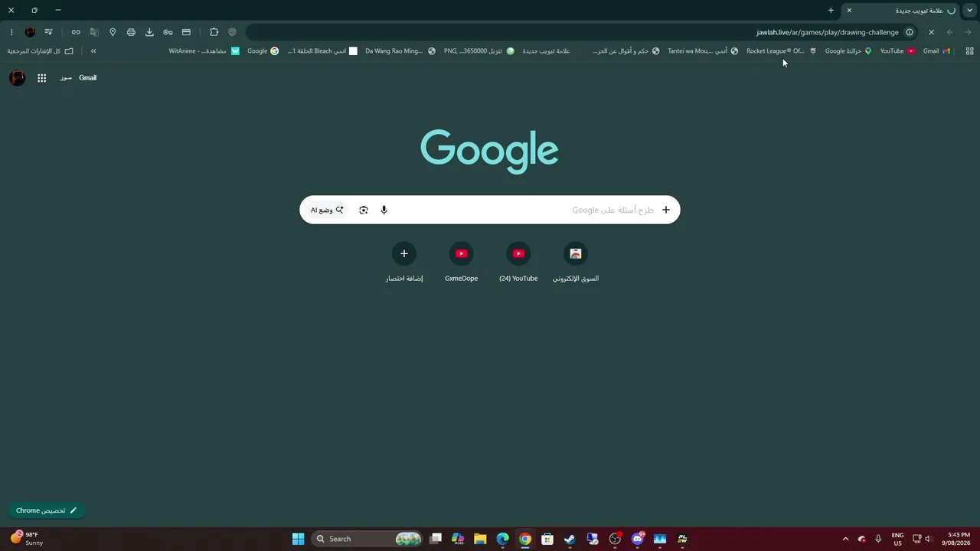Stop page loading with the X button
This screenshot has height=551, width=980.
pos(931,32)
